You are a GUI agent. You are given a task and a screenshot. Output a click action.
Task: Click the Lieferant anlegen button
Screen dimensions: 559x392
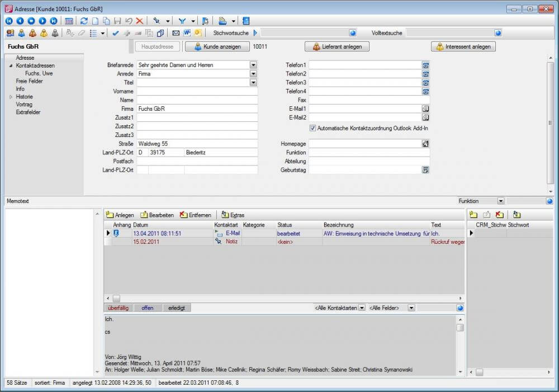tap(337, 47)
